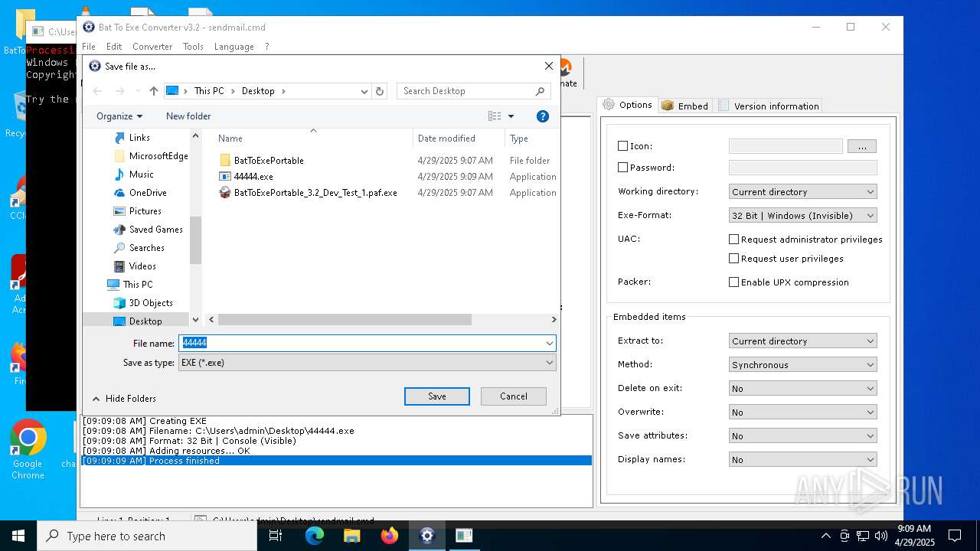The width and height of the screenshot is (980, 551).
Task: Select BatToExePortable_3.2_Dev_Test_1.paf.exe file
Action: click(x=315, y=193)
